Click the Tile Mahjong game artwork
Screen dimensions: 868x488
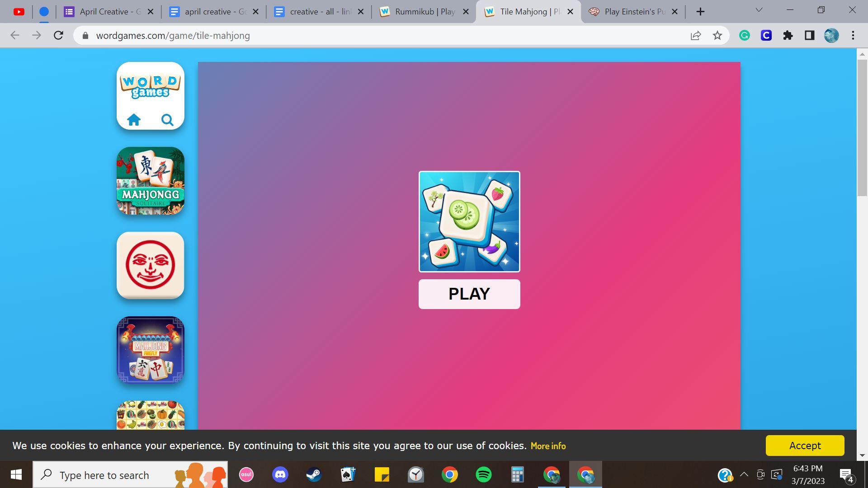(x=469, y=221)
